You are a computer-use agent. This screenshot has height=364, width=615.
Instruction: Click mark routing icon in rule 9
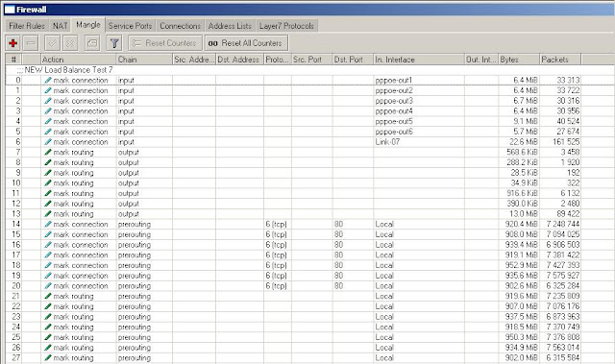click(x=48, y=173)
